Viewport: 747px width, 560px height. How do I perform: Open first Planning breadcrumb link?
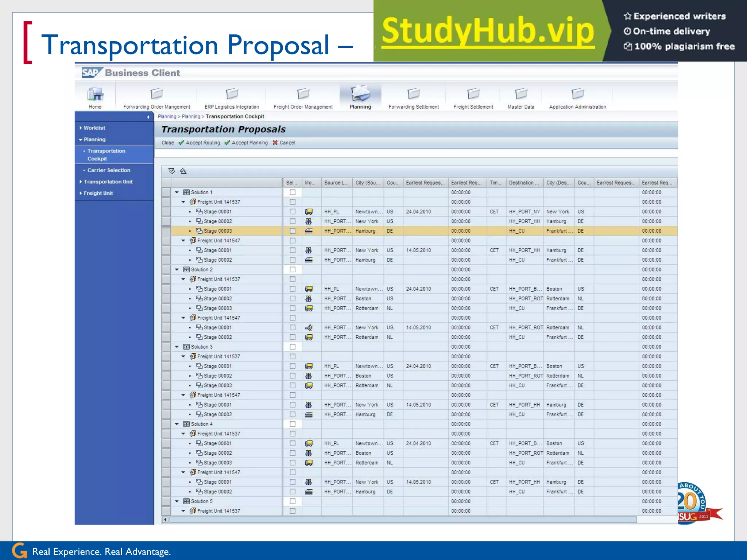point(167,117)
